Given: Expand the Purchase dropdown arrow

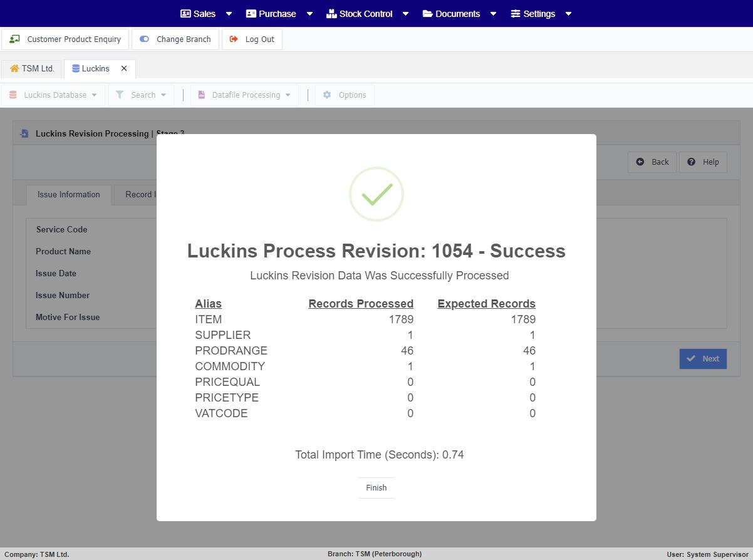Looking at the screenshot, I should 309,14.
